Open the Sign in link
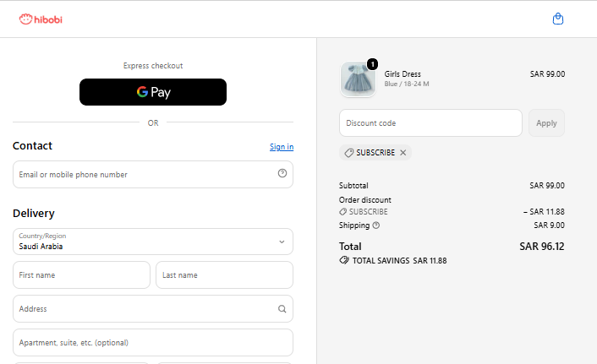Viewport: 597px width, 364px height. (282, 147)
